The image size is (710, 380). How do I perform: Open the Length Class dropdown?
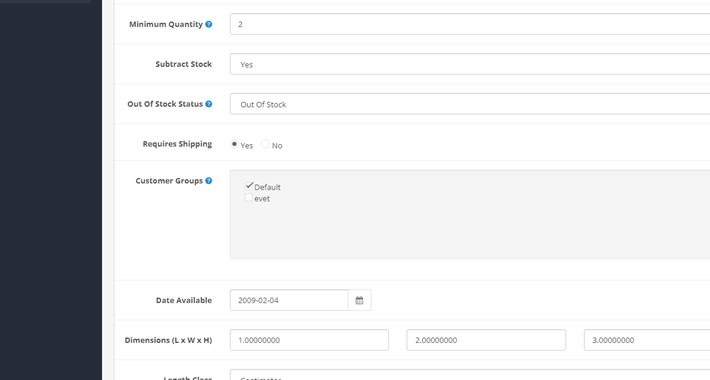(x=470, y=375)
